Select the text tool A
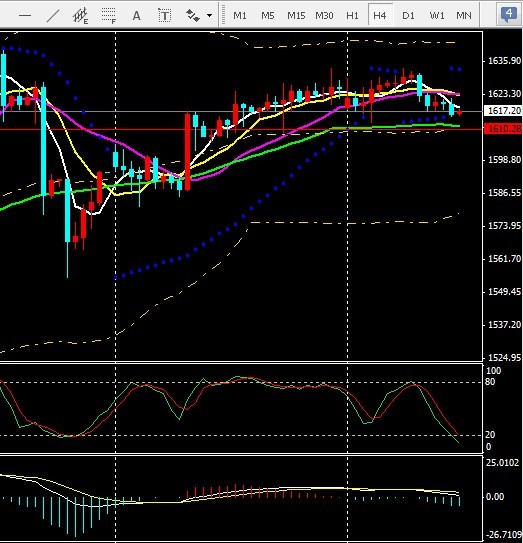The width and height of the screenshot is (523, 543). click(x=136, y=16)
